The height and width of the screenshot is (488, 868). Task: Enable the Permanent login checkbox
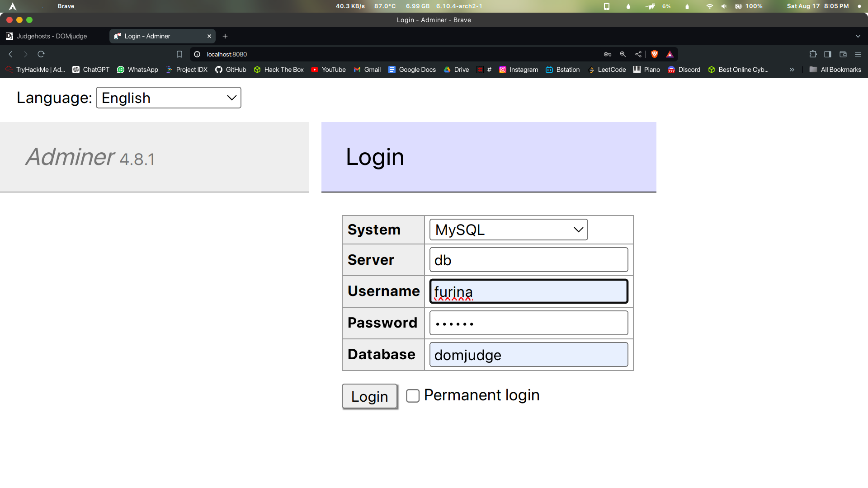(413, 396)
